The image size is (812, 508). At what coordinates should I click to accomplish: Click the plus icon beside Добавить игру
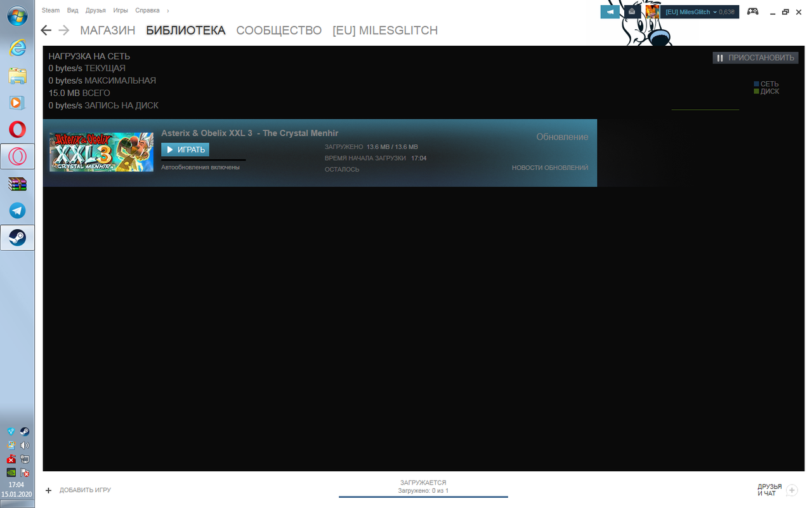pos(48,490)
